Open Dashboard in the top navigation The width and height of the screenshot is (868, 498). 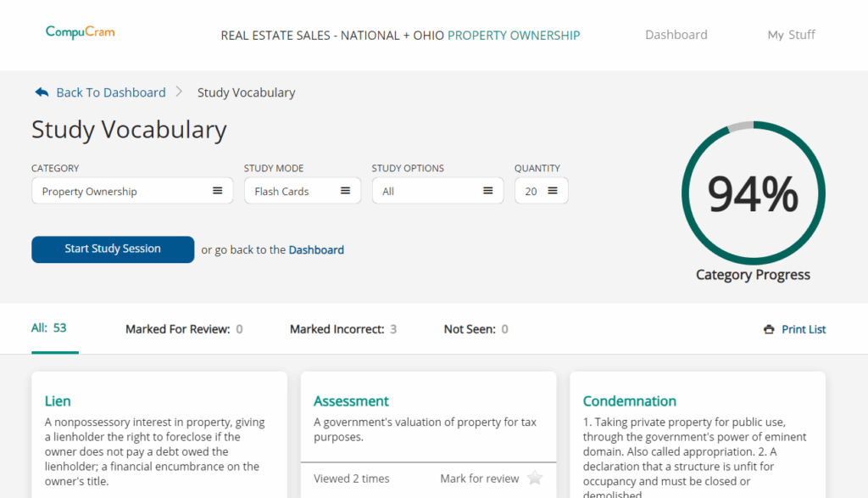[676, 35]
